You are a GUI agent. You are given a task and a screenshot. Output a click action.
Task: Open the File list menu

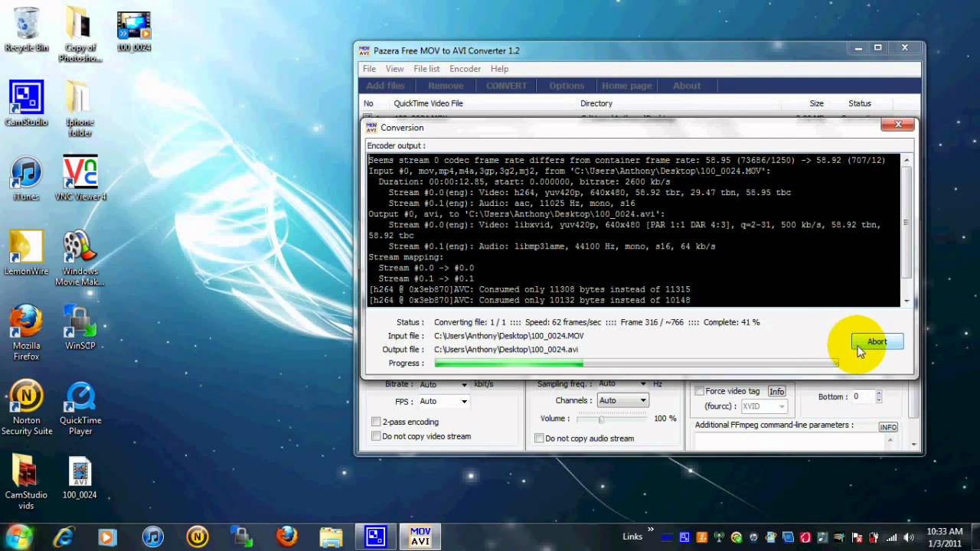click(x=426, y=69)
